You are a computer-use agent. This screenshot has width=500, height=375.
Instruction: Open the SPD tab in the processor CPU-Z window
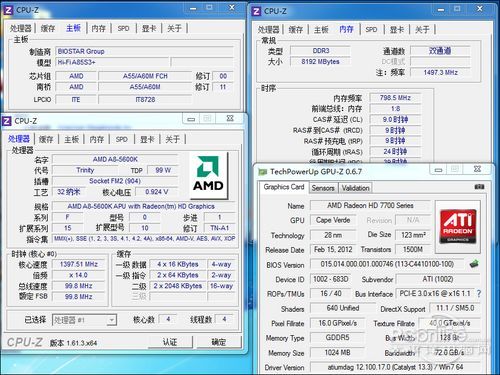[x=122, y=139]
